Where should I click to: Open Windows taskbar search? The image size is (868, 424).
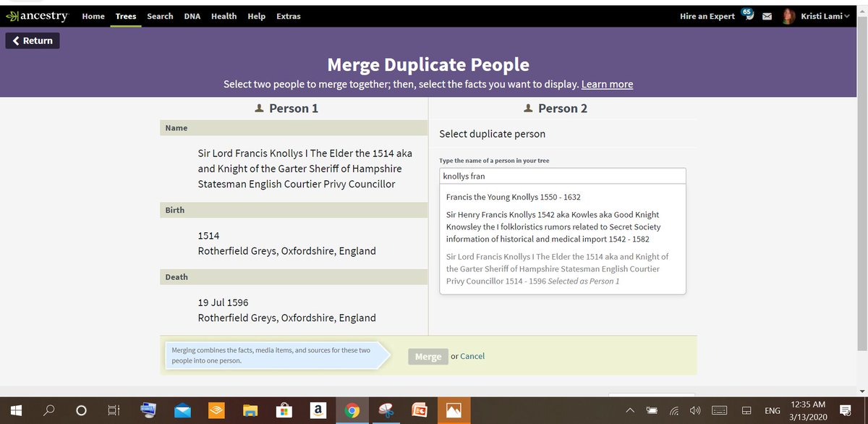click(49, 410)
